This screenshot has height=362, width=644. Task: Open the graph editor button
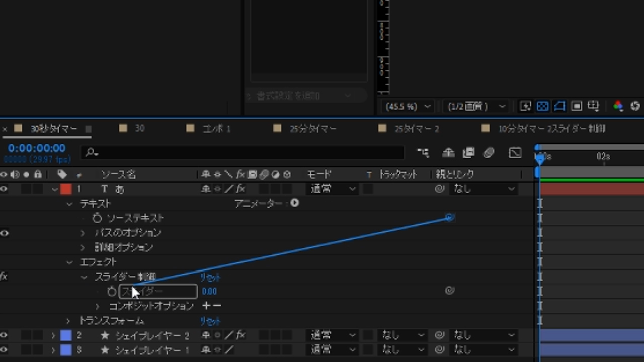coord(515,153)
